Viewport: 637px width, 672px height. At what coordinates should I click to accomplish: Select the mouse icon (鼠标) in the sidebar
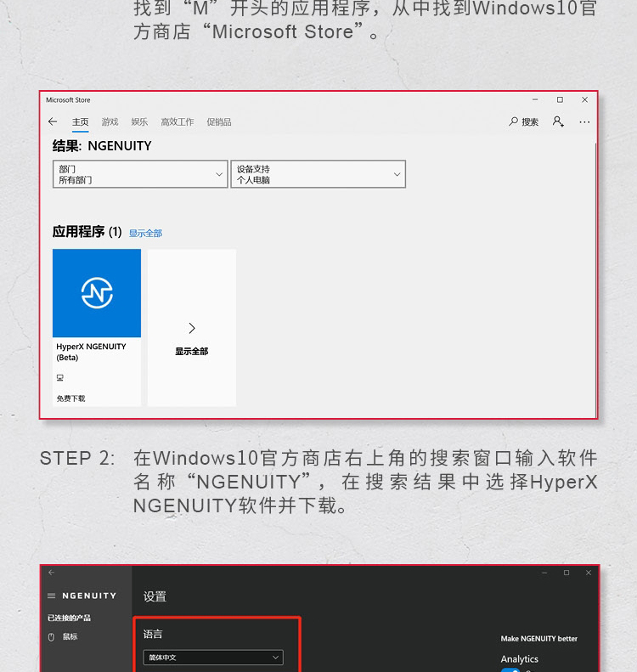(52, 637)
